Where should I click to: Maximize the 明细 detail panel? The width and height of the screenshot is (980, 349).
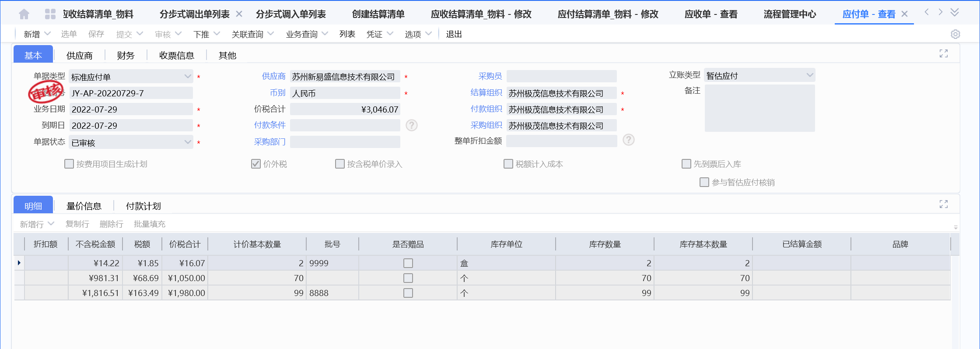point(944,204)
